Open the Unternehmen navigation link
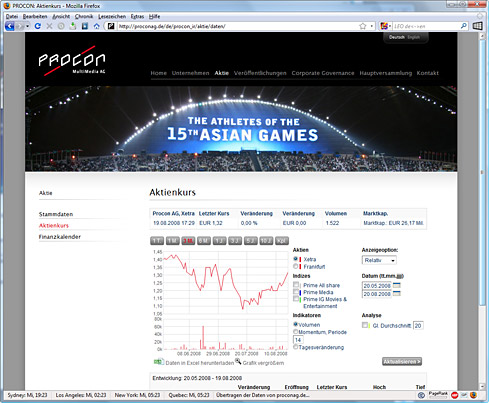Image resolution: width=489 pixels, height=403 pixels. click(x=190, y=73)
